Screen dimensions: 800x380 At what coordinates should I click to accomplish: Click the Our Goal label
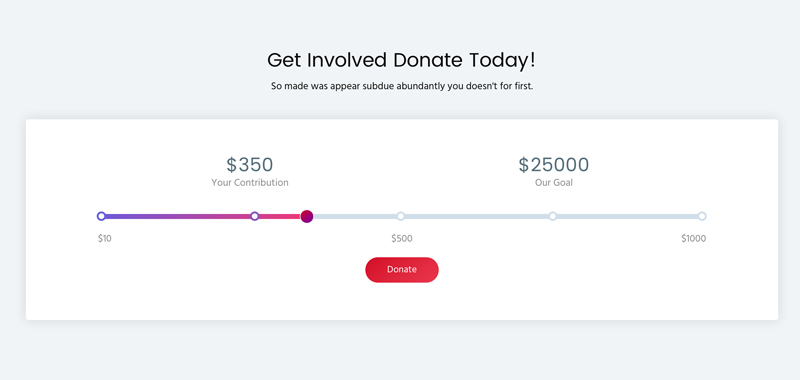point(554,183)
